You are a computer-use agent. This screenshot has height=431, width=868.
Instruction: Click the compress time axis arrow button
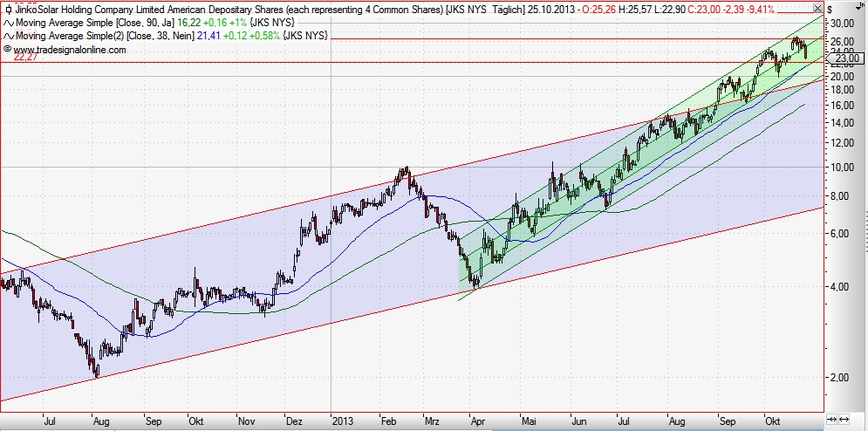(x=830, y=419)
